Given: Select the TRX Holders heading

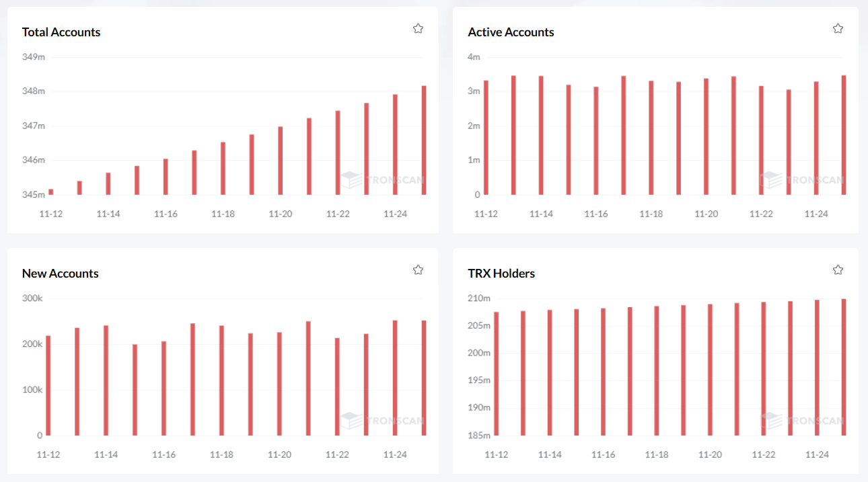Looking at the screenshot, I should 501,274.
